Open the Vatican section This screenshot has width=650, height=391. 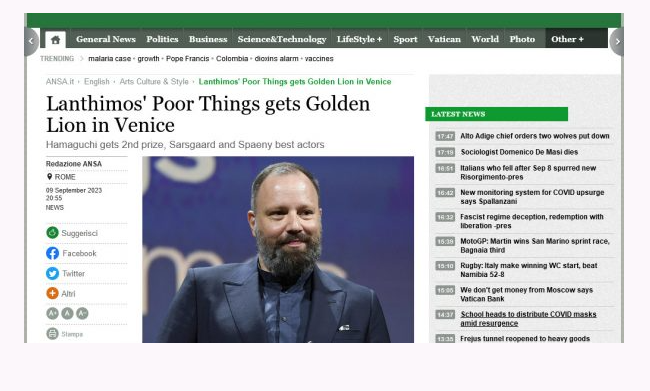(444, 39)
